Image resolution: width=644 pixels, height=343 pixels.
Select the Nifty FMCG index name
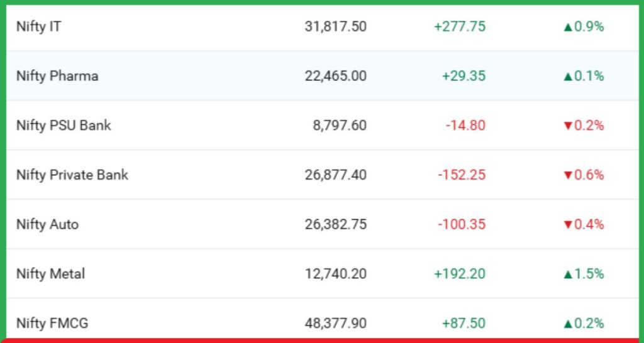pos(52,324)
